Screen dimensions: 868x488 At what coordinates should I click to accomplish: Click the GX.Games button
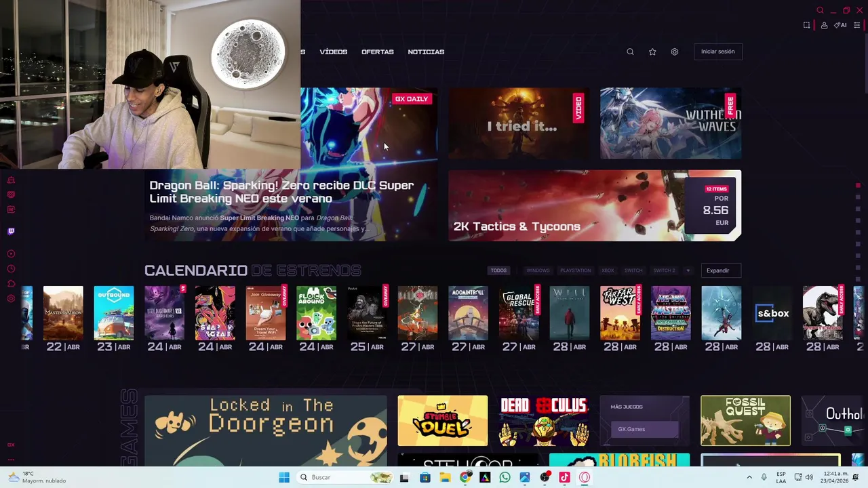point(644,429)
